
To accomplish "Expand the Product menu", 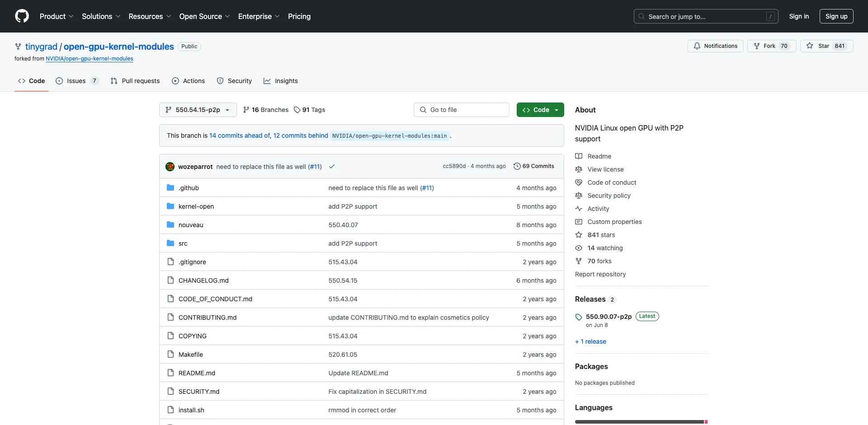I will [x=57, y=16].
